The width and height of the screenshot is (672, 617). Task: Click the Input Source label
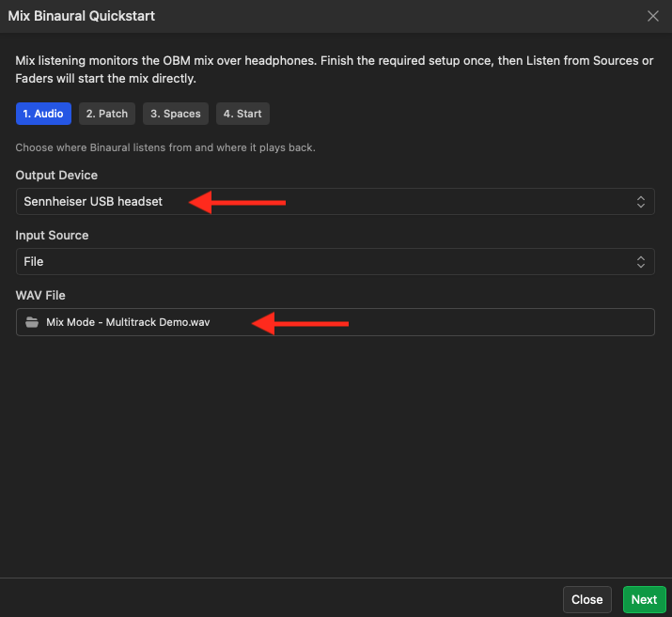click(x=52, y=236)
